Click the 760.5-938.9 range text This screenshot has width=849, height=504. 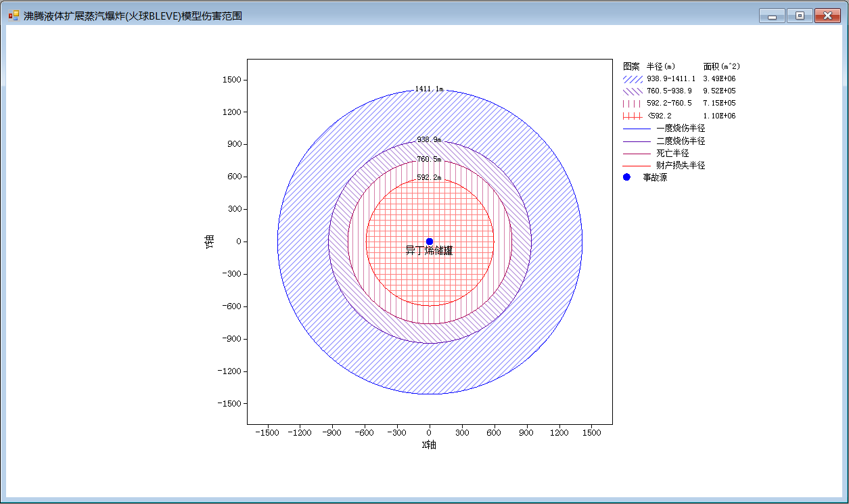pyautogui.click(x=669, y=91)
